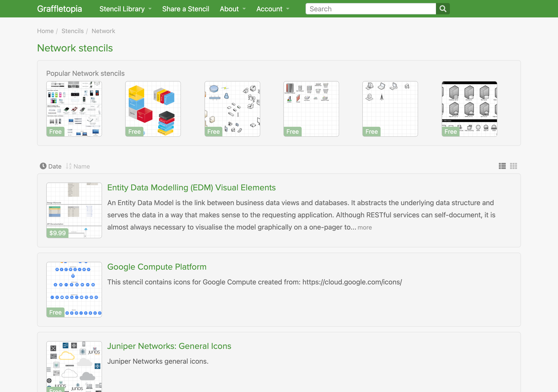Focus the Search input field

(x=371, y=9)
